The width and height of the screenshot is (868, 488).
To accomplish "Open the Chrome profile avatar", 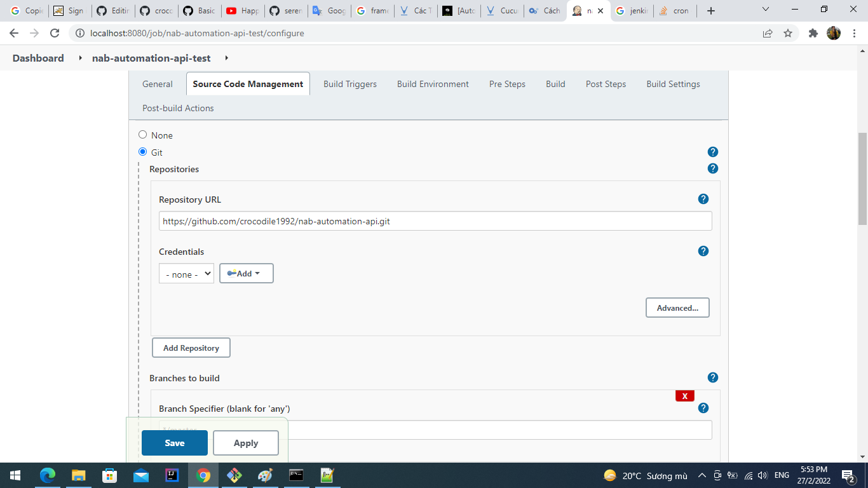I will (834, 33).
